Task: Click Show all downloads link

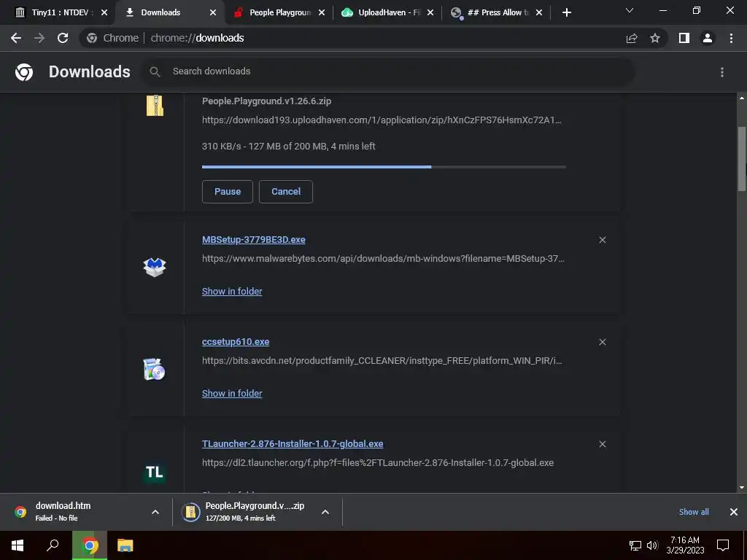Action: [x=694, y=512]
